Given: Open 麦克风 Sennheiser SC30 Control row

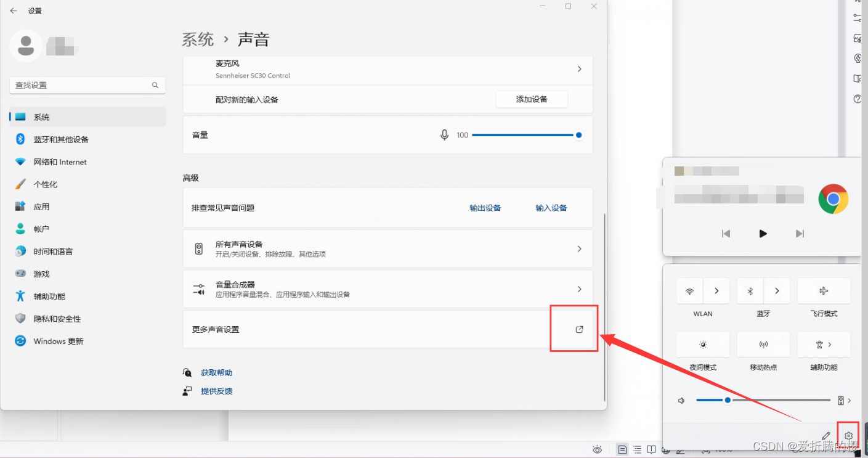Looking at the screenshot, I should [387, 69].
